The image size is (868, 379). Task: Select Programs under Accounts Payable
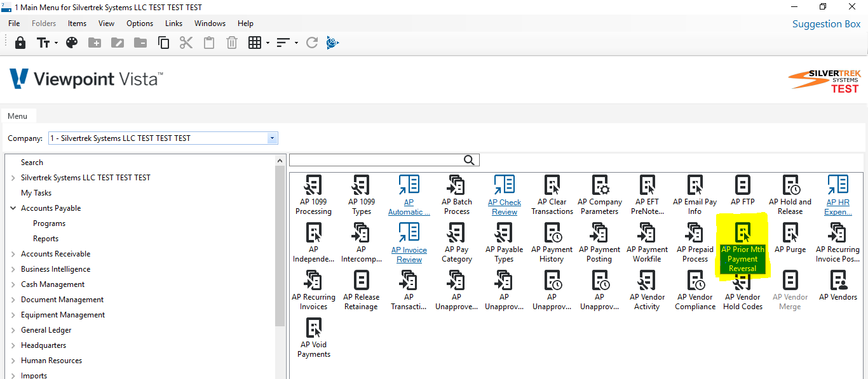50,223
